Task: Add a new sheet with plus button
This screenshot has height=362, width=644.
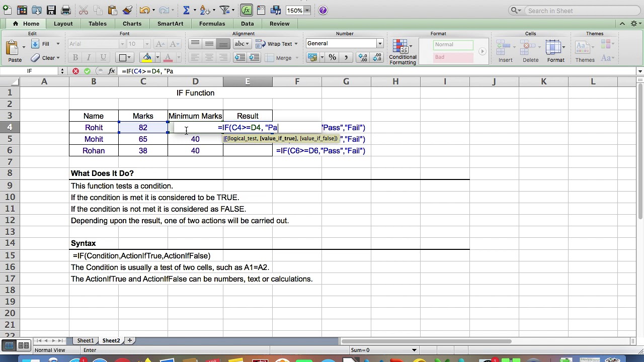Action: tap(129, 340)
